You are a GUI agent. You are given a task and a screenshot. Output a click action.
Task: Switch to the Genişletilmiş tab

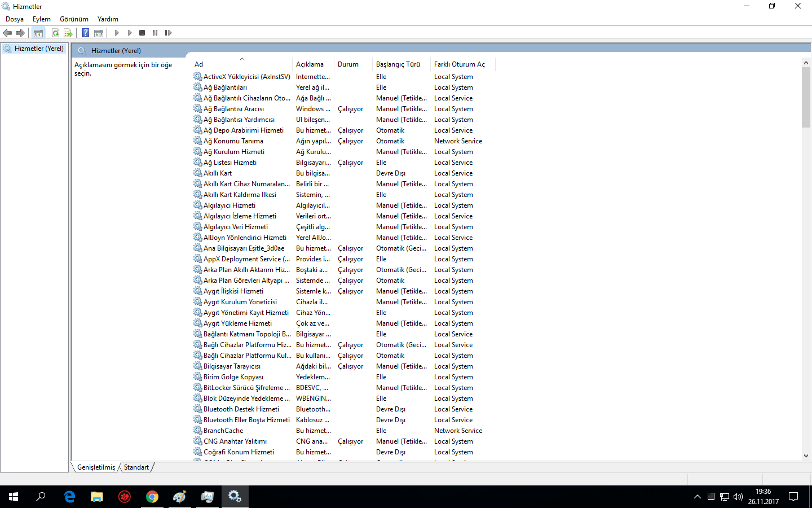pyautogui.click(x=96, y=467)
